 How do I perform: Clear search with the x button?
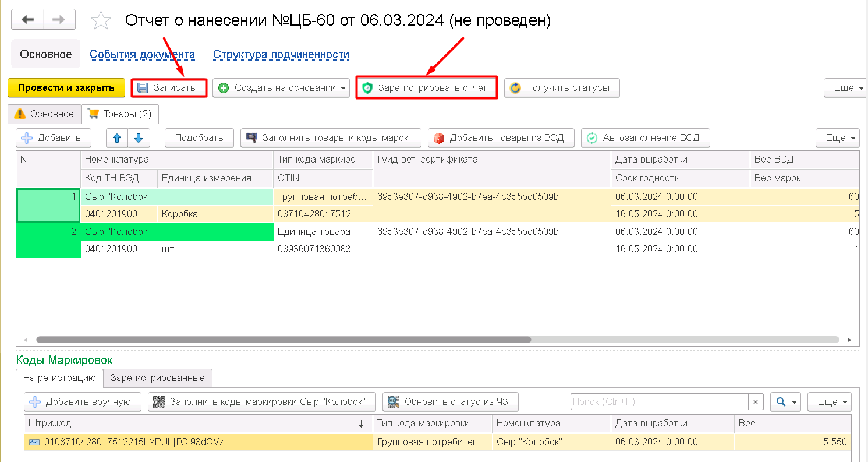coord(756,401)
